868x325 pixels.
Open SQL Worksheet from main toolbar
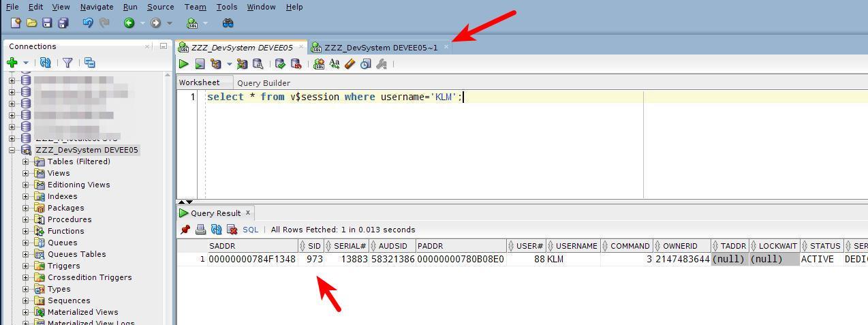(192, 23)
